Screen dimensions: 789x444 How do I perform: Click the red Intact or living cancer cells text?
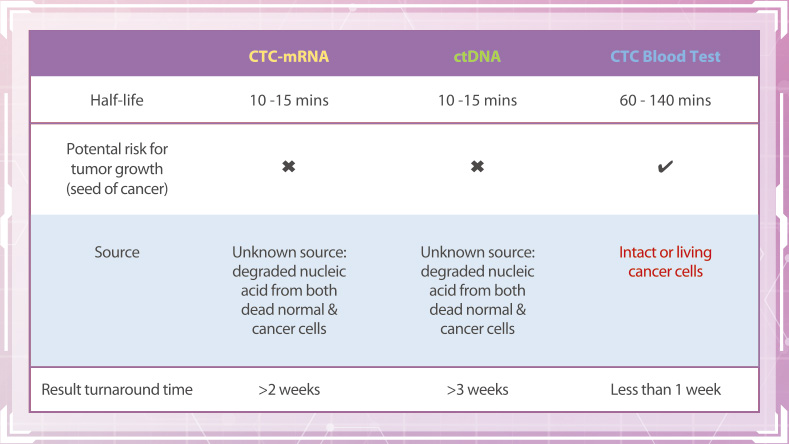(665, 261)
